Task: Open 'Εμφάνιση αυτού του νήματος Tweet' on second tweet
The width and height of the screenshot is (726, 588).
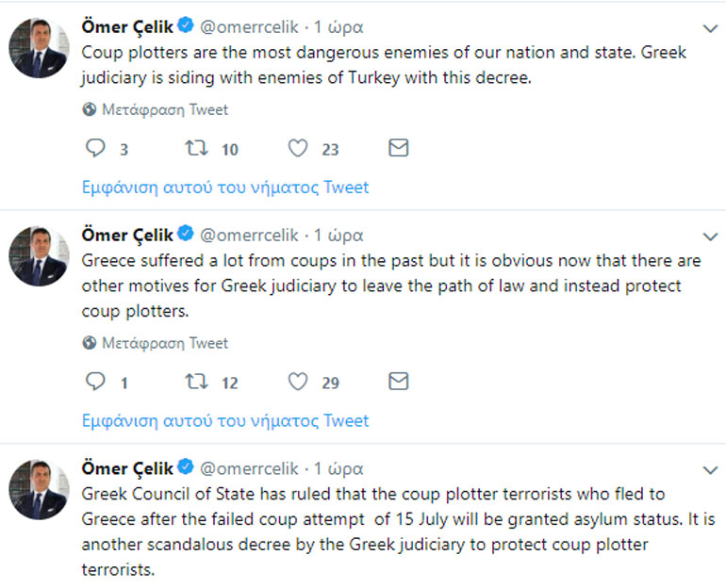Action: point(225,420)
